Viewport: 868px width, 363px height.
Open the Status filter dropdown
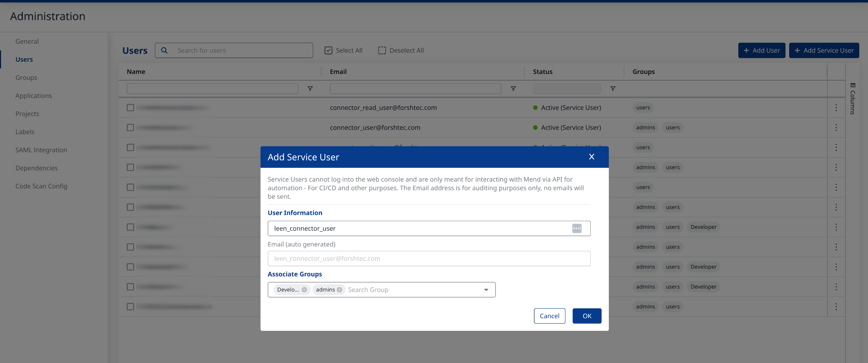566,88
